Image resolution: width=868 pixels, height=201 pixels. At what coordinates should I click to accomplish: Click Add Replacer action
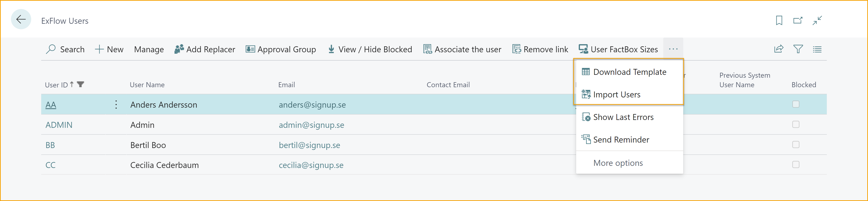coord(205,49)
